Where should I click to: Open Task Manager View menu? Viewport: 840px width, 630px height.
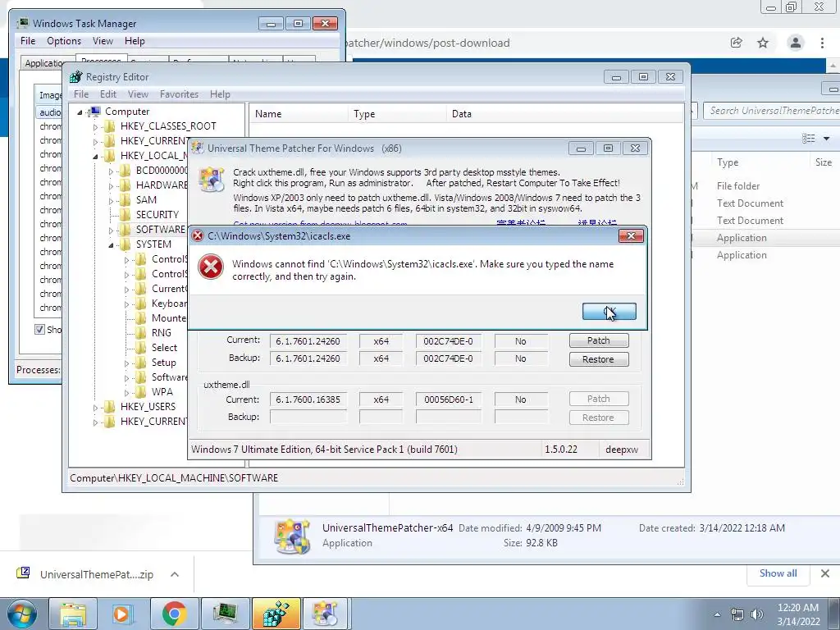(103, 41)
